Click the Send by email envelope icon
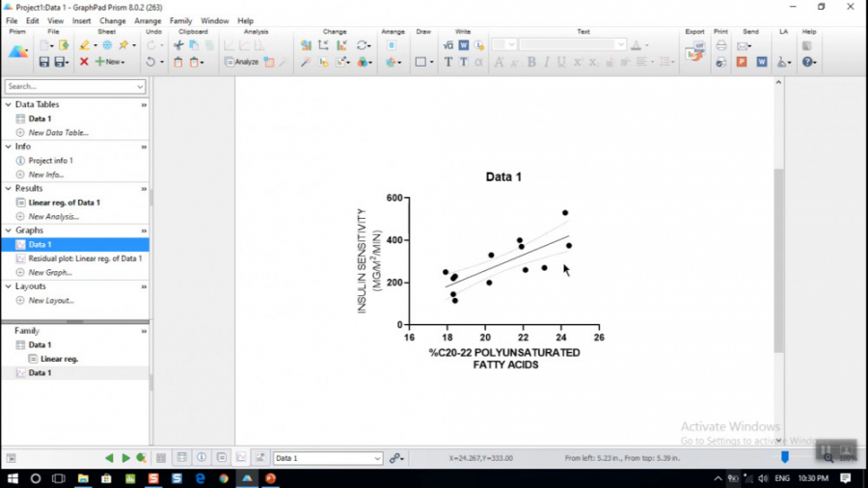This screenshot has height=488, width=868. 743,46
